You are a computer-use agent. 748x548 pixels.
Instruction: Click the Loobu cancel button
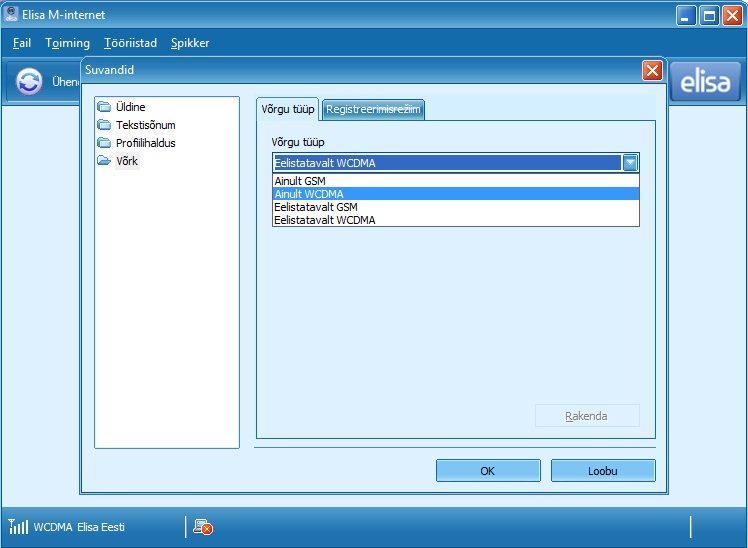(603, 471)
